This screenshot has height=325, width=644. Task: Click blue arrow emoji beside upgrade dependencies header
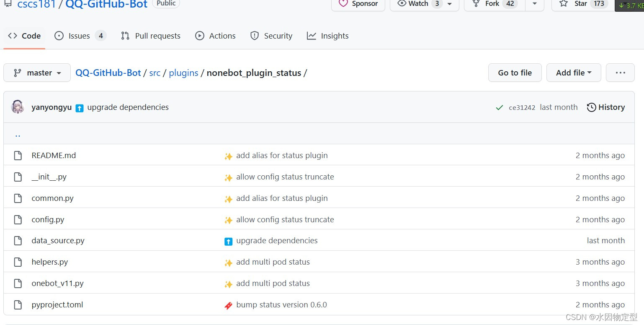[x=80, y=108]
